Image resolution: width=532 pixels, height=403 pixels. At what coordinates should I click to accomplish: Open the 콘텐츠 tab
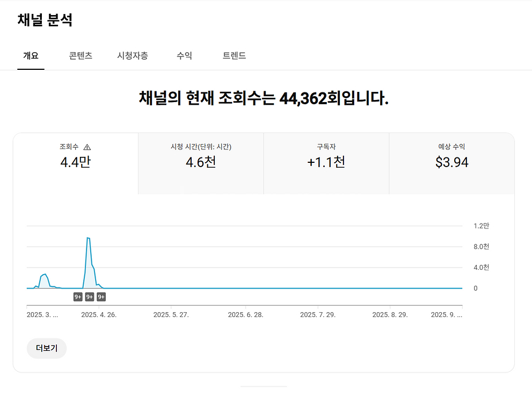(x=81, y=56)
